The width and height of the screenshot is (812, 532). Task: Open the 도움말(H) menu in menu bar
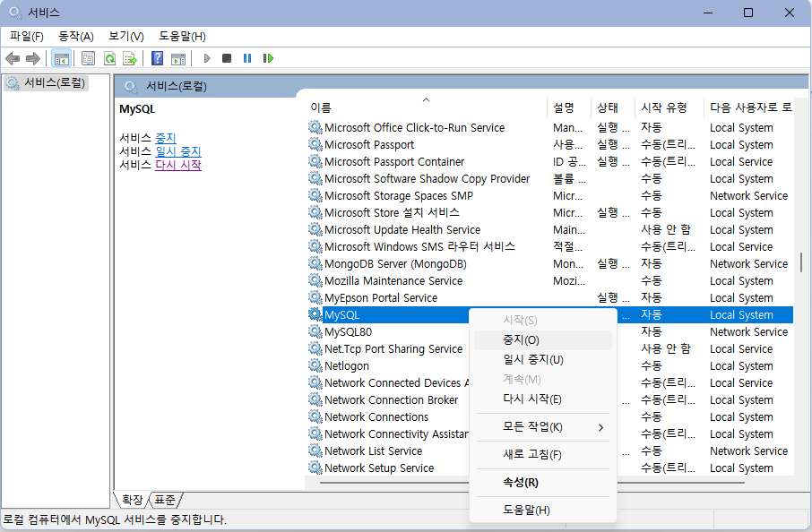pyautogui.click(x=182, y=37)
